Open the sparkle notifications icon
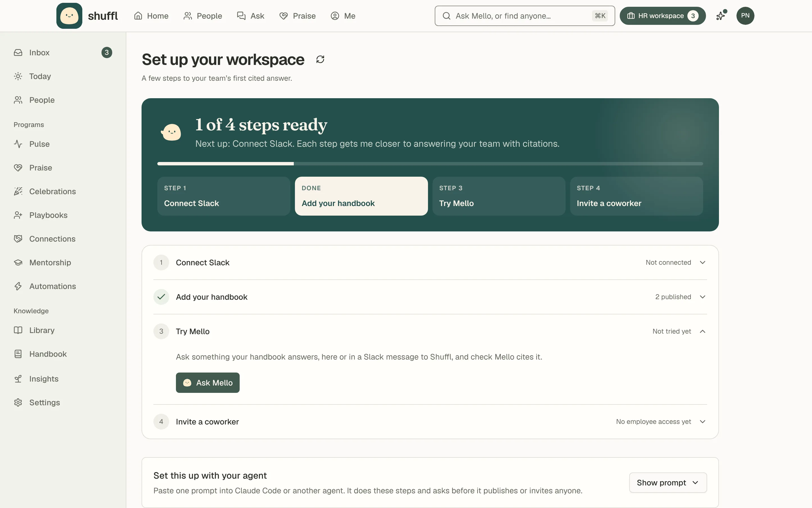 pyautogui.click(x=721, y=16)
